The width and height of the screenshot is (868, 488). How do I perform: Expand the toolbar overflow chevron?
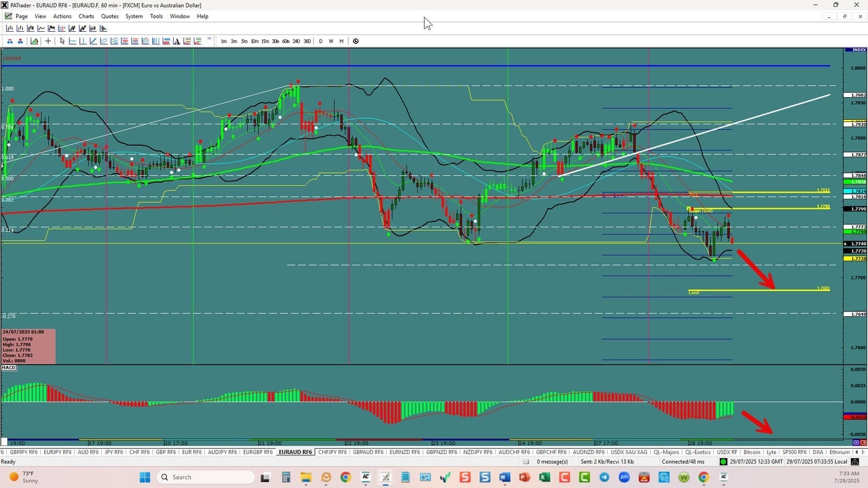[209, 39]
